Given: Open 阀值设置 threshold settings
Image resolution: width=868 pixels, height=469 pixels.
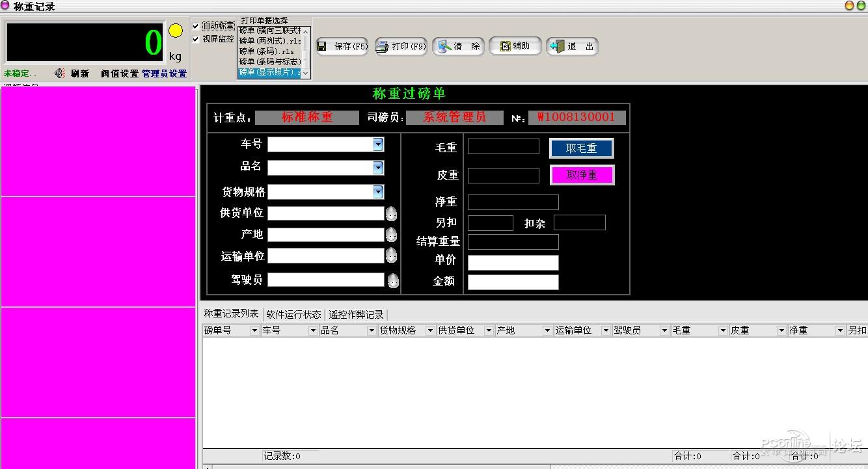Looking at the screenshot, I should pos(120,74).
